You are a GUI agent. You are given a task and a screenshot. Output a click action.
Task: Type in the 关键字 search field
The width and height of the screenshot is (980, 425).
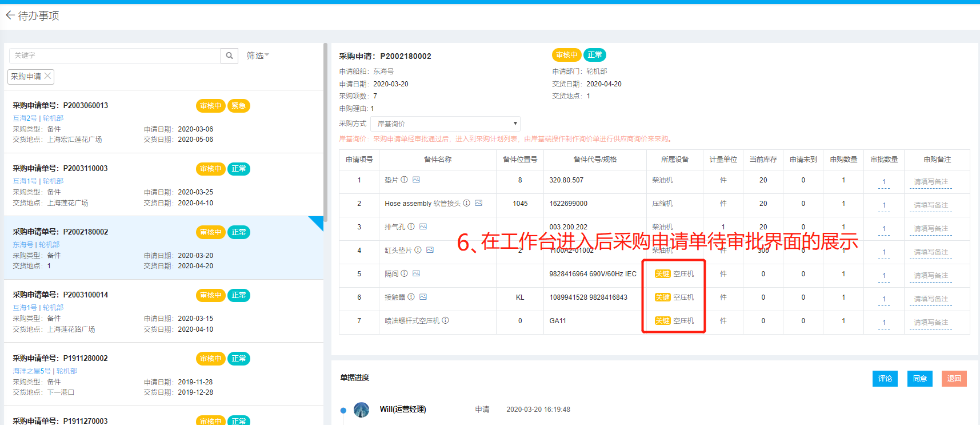pos(115,55)
